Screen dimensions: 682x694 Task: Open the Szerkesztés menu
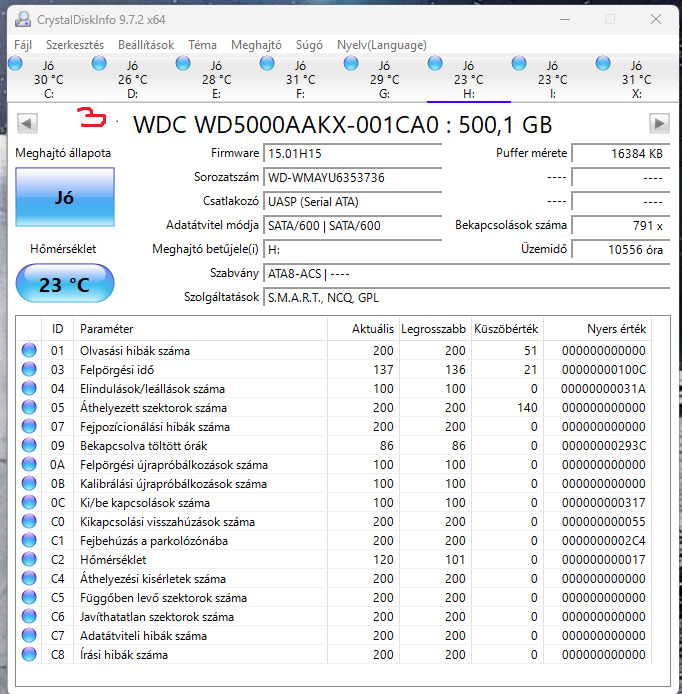pyautogui.click(x=75, y=45)
